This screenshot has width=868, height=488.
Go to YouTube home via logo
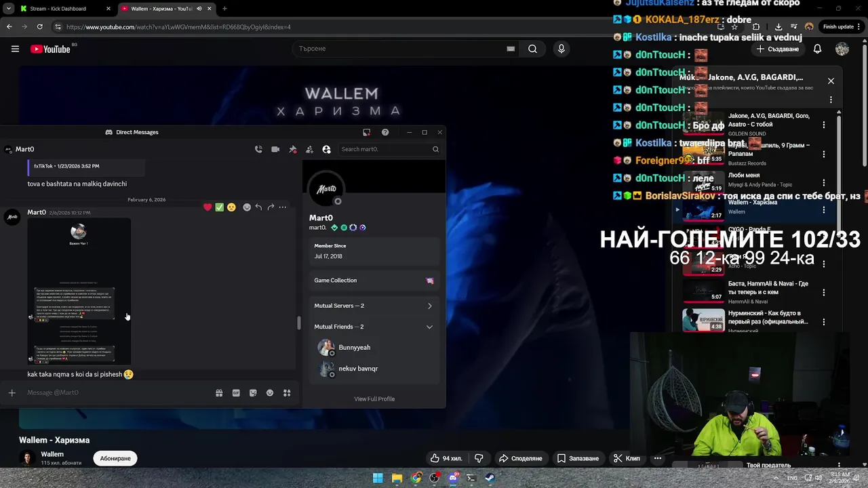[51, 49]
